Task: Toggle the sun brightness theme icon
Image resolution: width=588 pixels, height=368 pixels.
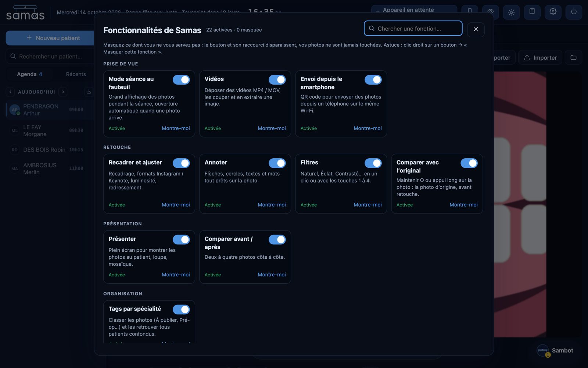Action: click(x=511, y=12)
